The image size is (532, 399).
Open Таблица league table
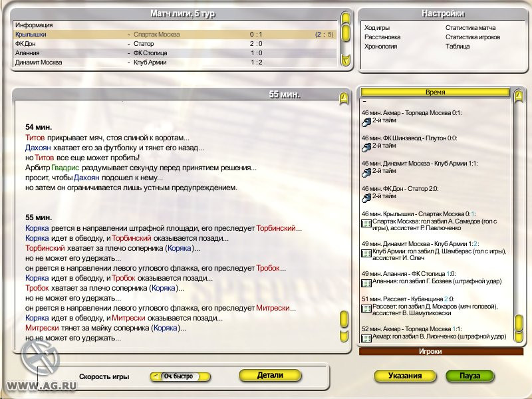[458, 46]
